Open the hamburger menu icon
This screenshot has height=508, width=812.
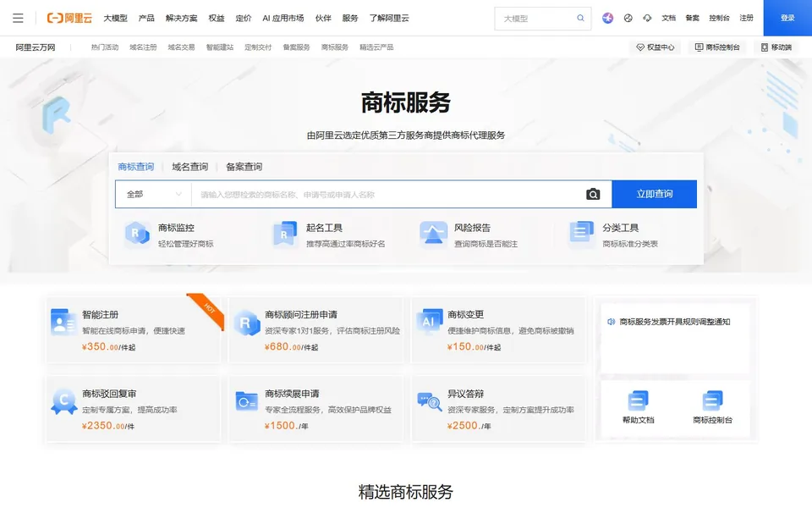click(x=18, y=18)
